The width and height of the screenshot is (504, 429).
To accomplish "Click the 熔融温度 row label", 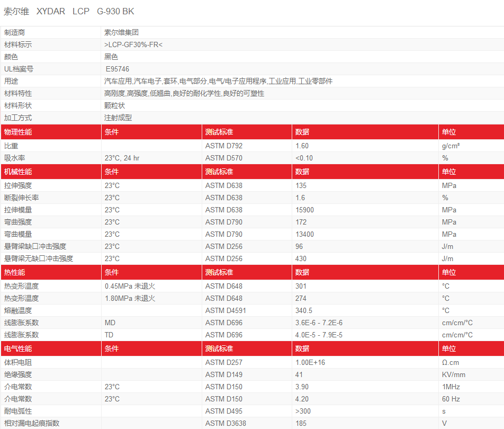I will point(18,311).
